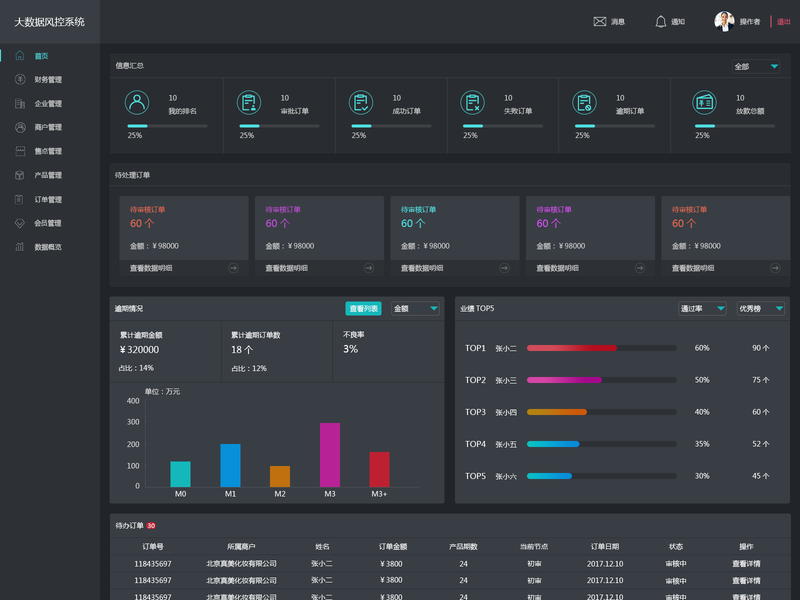Open 订单管理 menu item

tap(49, 199)
